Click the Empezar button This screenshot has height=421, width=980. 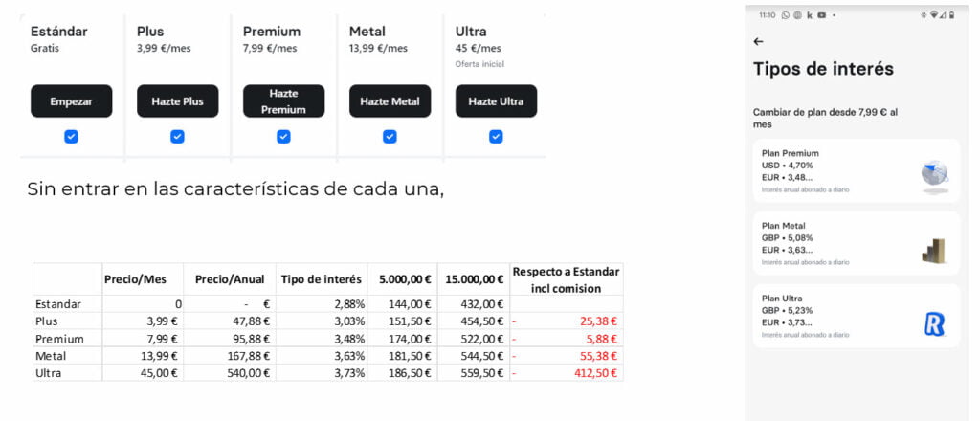pyautogui.click(x=71, y=101)
